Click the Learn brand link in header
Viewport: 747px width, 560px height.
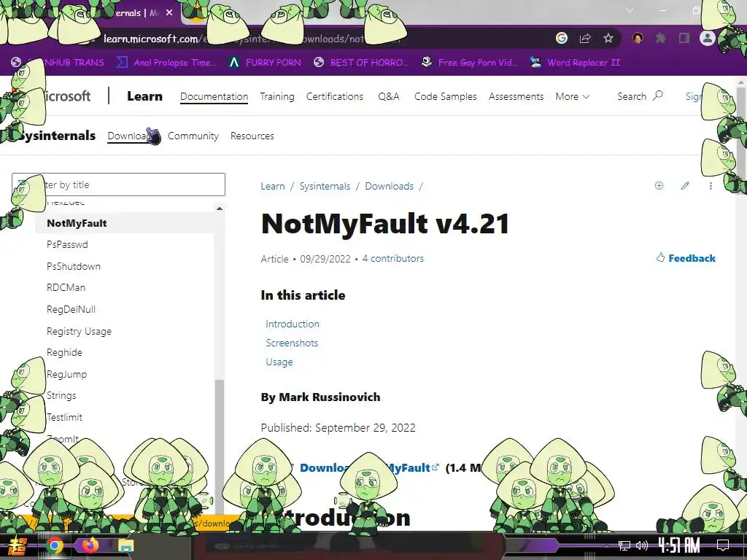point(144,96)
